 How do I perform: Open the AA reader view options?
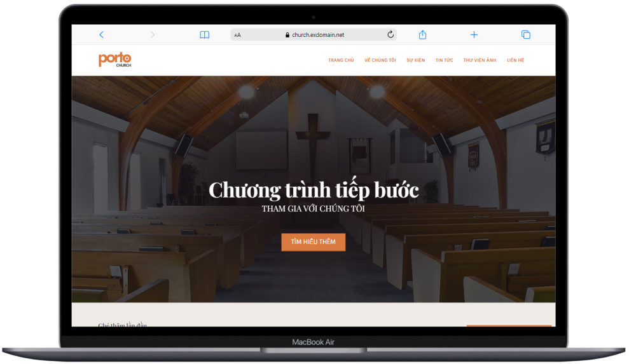point(237,36)
